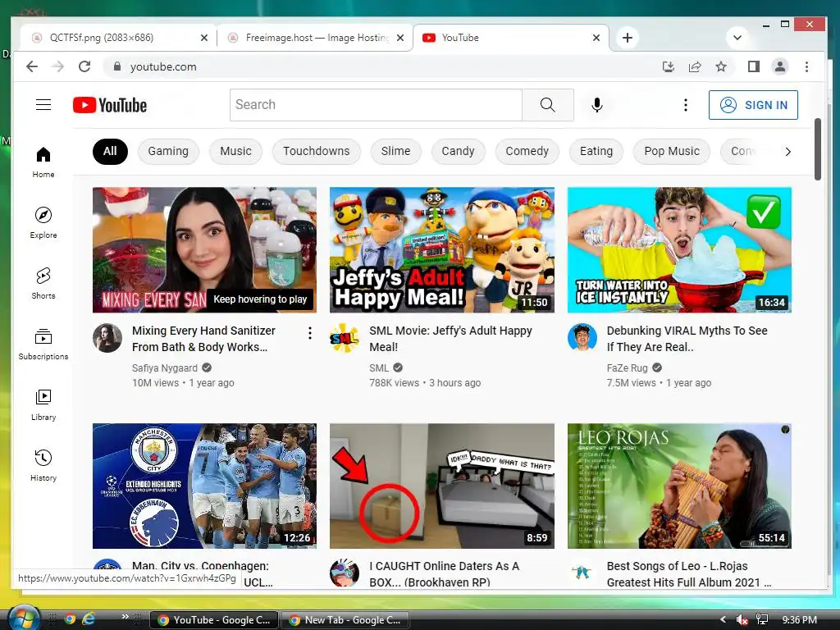Select the All filter chip
This screenshot has width=840, height=630.
click(111, 151)
